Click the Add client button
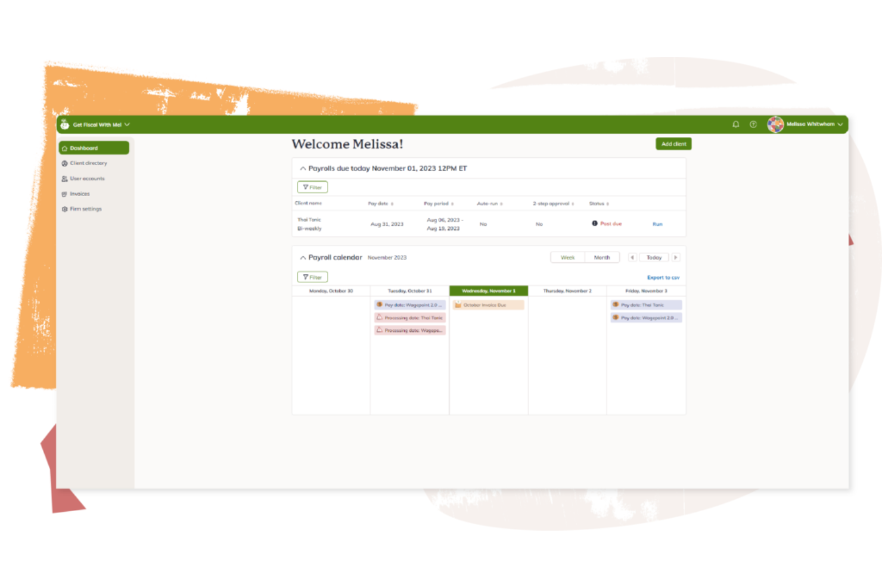Image resolution: width=882 pixels, height=588 pixels. [x=673, y=144]
